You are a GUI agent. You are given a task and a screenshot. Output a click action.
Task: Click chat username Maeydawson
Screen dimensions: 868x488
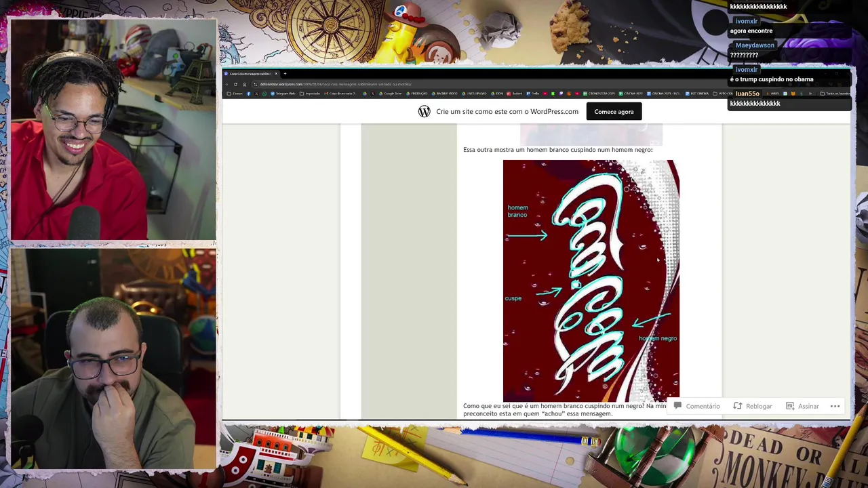point(754,45)
